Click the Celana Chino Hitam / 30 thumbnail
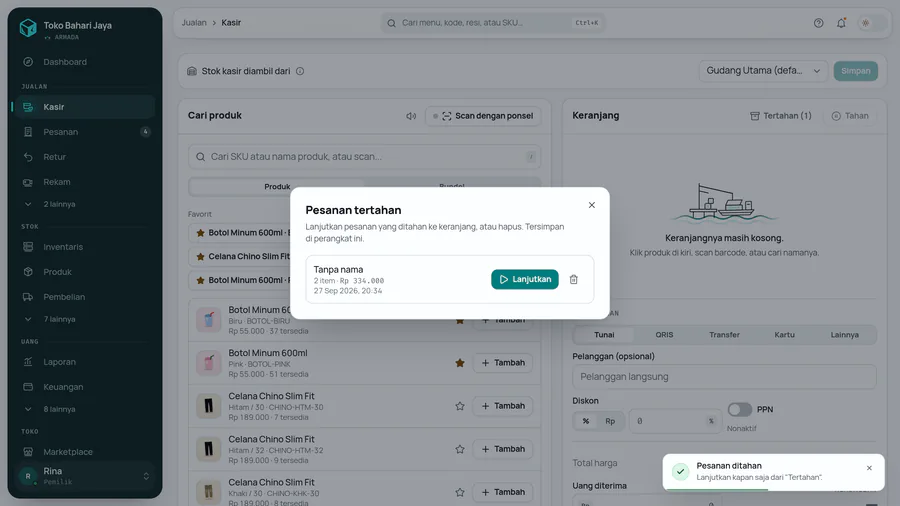Image resolution: width=900 pixels, height=506 pixels. tap(208, 406)
